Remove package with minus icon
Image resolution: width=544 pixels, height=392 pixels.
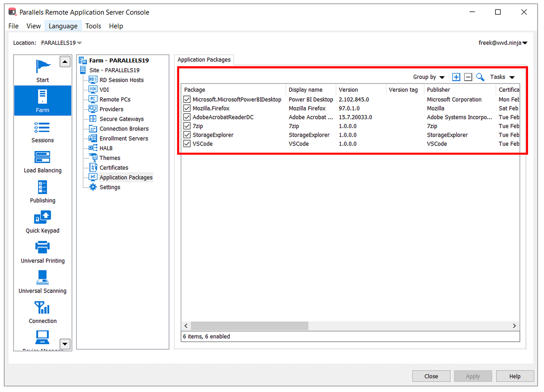(x=468, y=77)
